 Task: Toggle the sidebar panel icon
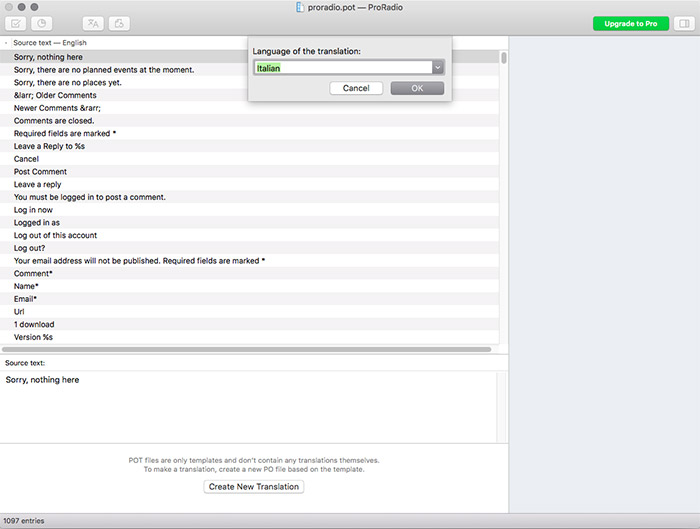[683, 23]
